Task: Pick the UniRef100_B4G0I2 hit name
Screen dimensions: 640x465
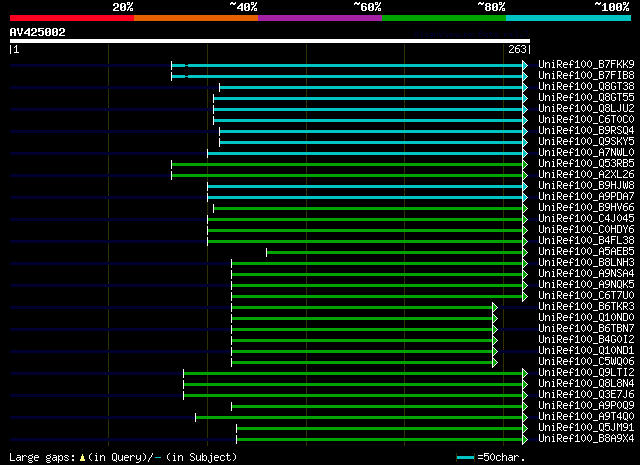Action: tap(586, 340)
